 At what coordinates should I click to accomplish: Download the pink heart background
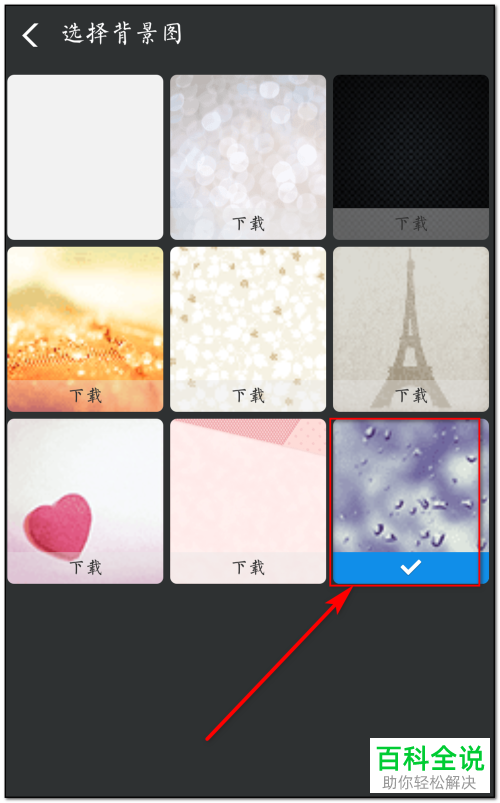[86, 568]
